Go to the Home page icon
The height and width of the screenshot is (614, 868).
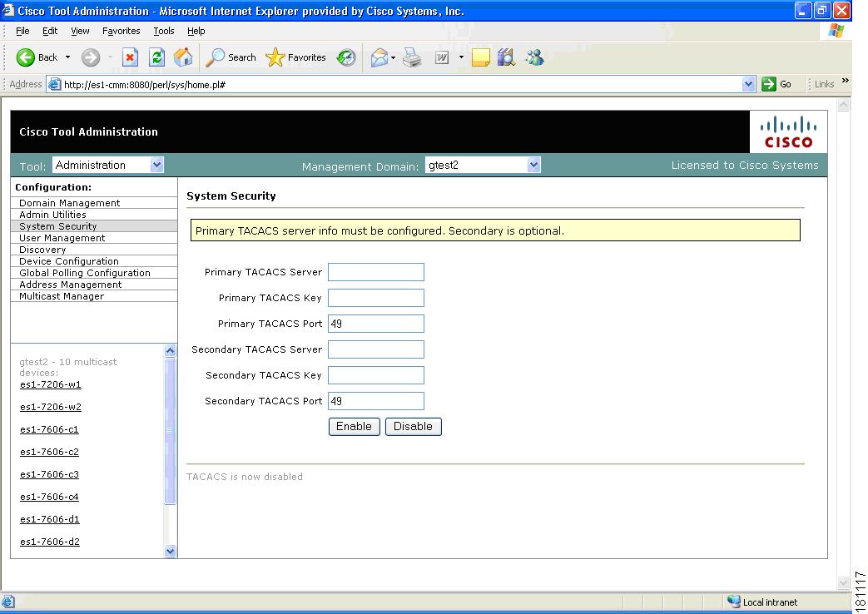(x=183, y=57)
